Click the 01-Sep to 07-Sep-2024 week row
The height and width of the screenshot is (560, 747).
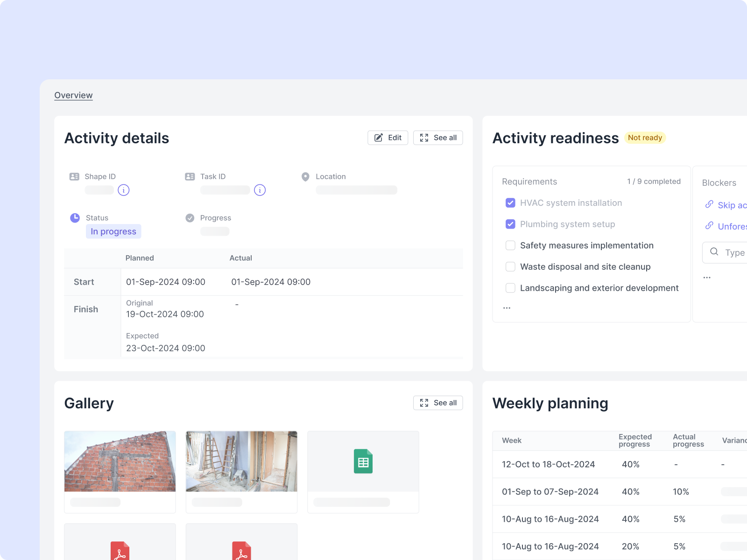click(x=620, y=492)
